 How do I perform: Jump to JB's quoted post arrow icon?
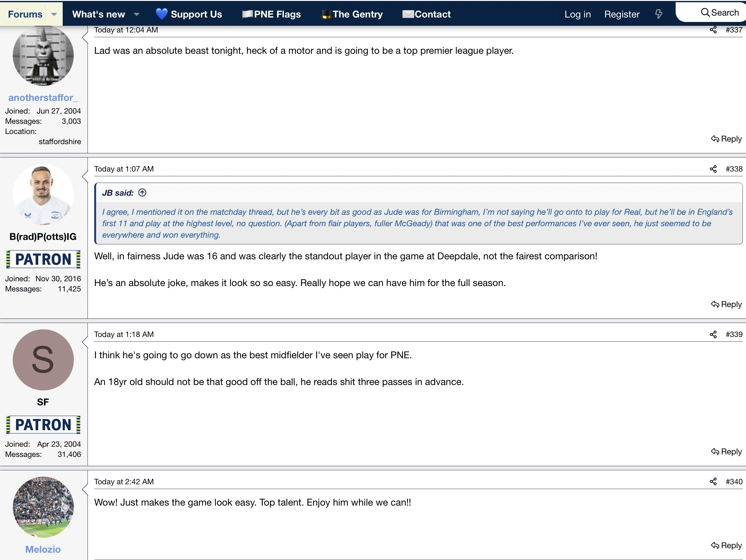pos(142,193)
